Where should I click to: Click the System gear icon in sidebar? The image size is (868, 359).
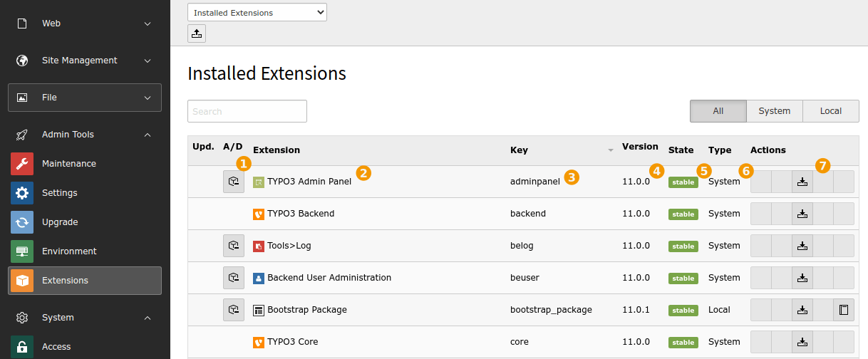click(22, 318)
